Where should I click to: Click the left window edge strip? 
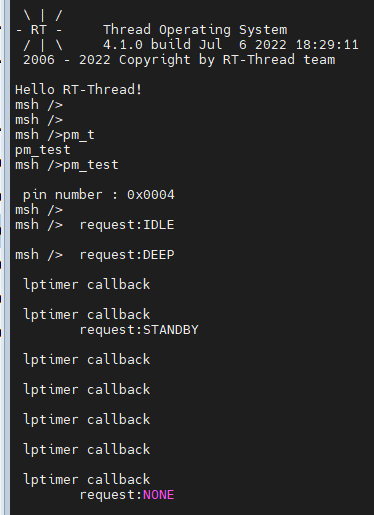pos(5,257)
